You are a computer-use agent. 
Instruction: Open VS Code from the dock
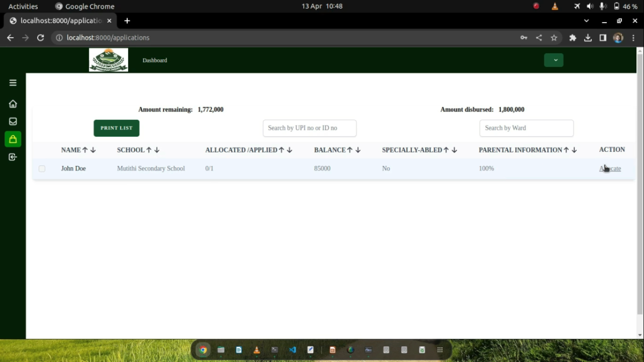tap(292, 350)
